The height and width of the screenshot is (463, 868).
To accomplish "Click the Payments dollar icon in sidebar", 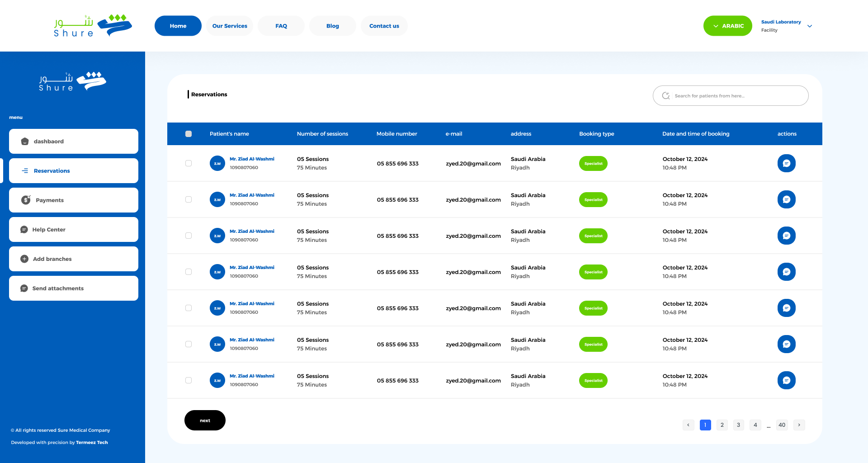I will pos(26,200).
